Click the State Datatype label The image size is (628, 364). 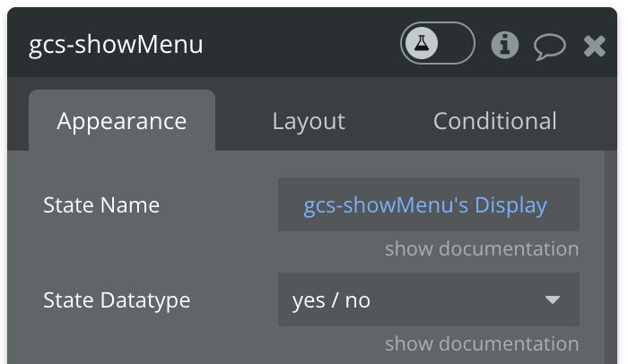click(x=117, y=300)
